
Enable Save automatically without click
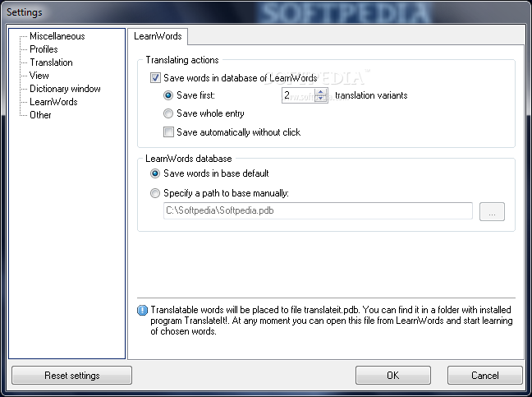pos(168,132)
